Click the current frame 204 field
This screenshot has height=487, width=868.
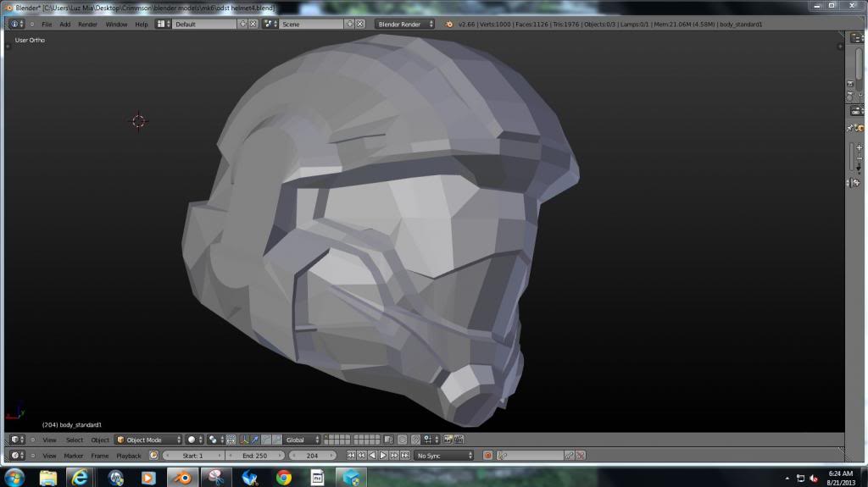pos(313,456)
